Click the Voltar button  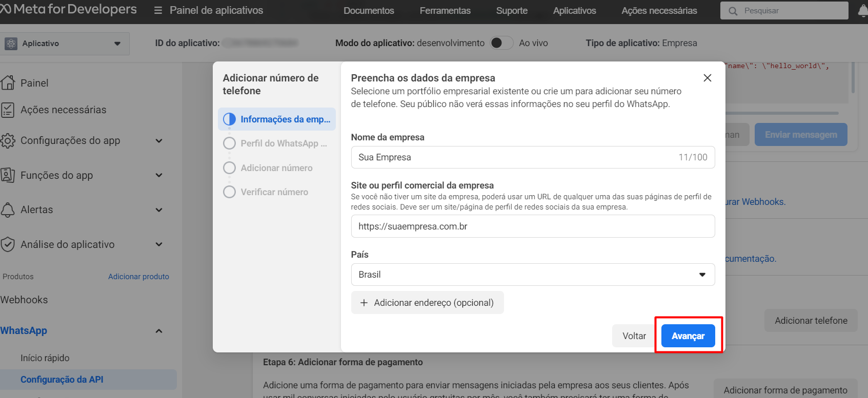(634, 336)
